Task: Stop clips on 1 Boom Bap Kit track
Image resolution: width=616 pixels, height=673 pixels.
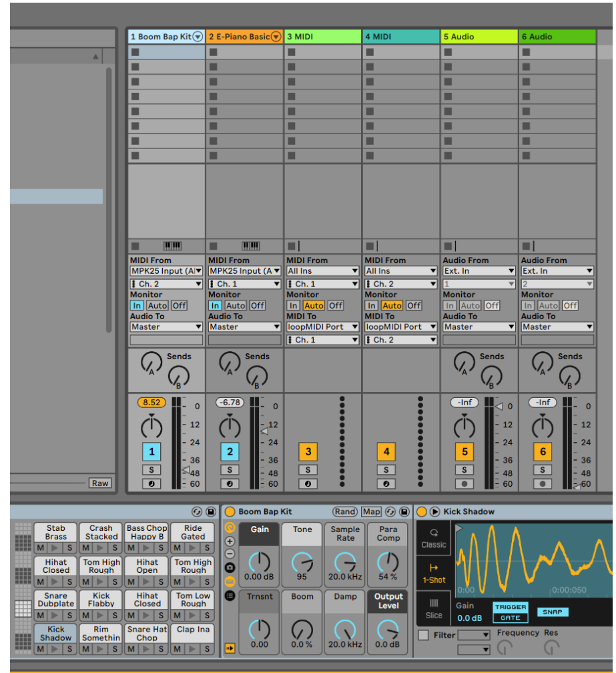Action: pos(135,246)
